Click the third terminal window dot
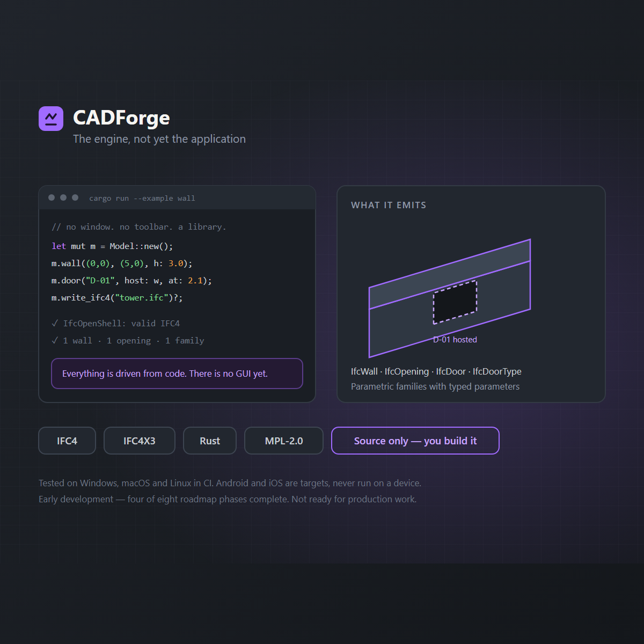This screenshot has height=644, width=644. [75, 197]
